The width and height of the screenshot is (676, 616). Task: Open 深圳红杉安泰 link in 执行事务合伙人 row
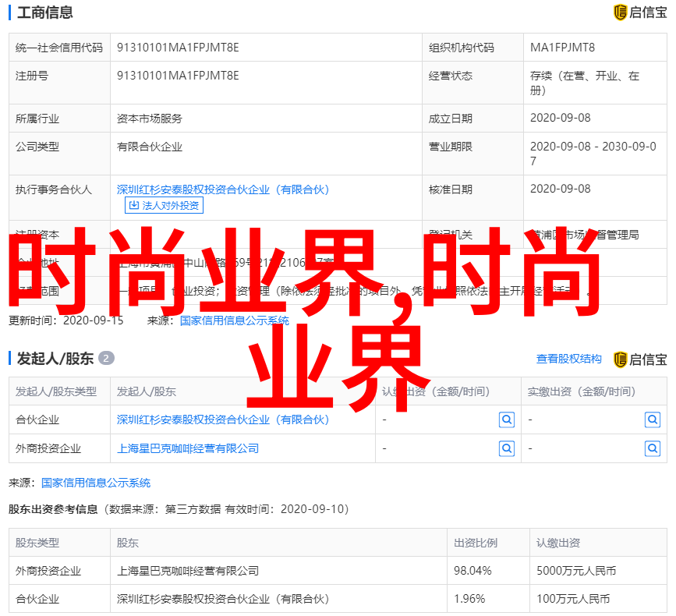(223, 189)
